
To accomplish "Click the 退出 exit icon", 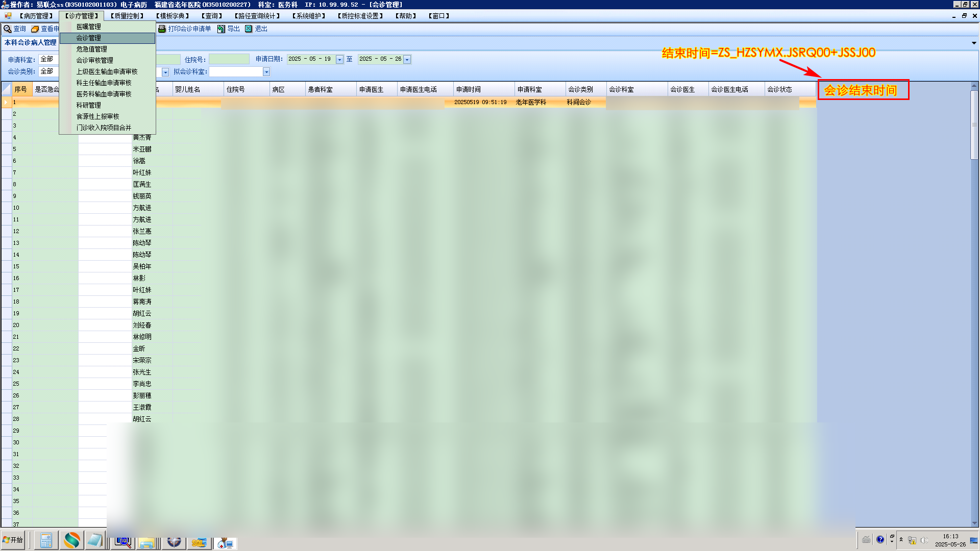I will pyautogui.click(x=249, y=29).
